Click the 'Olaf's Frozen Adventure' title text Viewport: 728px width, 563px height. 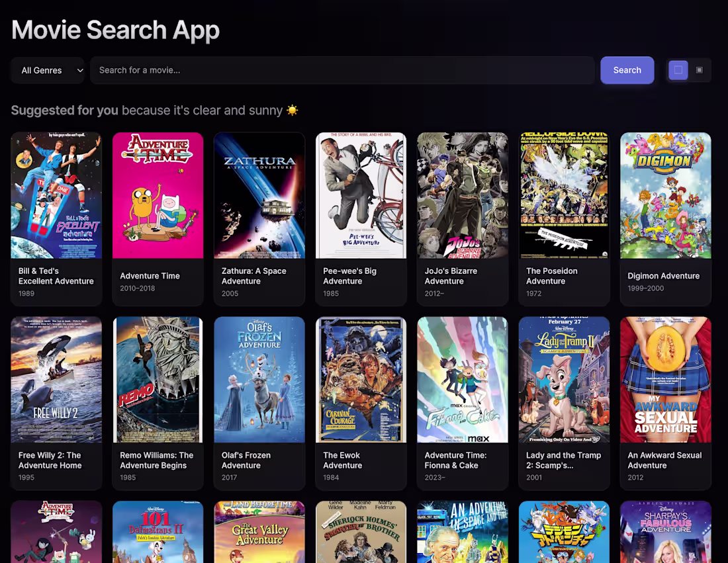pos(246,460)
